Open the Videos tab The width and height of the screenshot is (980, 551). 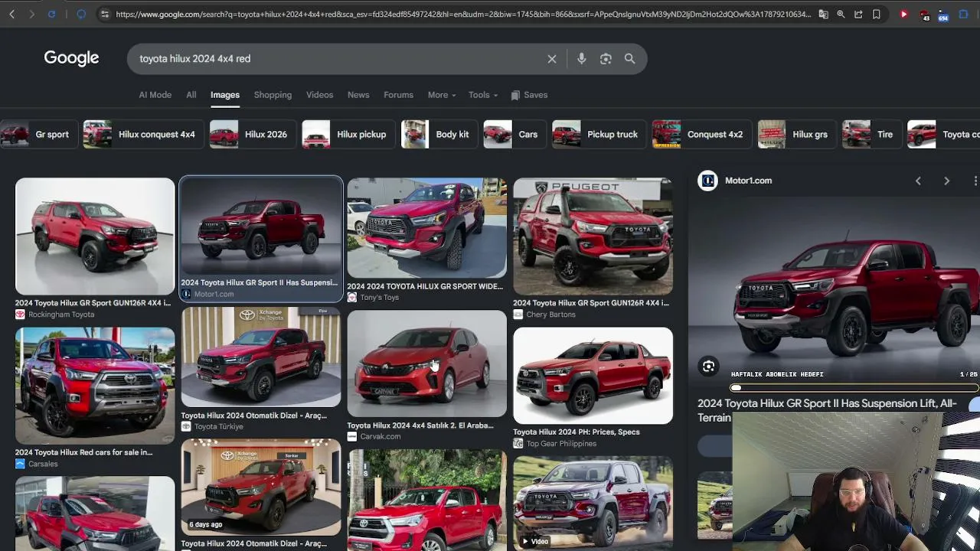point(319,95)
